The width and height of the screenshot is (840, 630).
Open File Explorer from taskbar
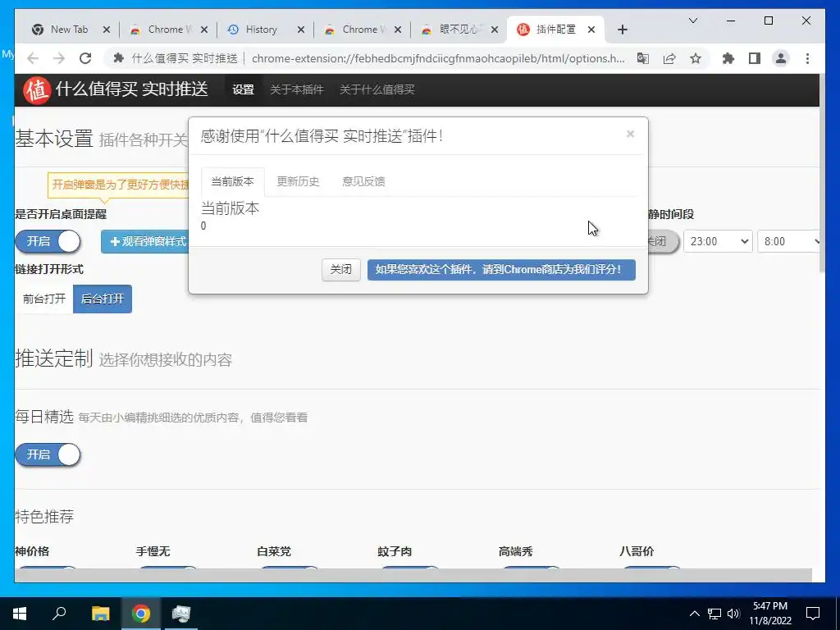[100, 614]
